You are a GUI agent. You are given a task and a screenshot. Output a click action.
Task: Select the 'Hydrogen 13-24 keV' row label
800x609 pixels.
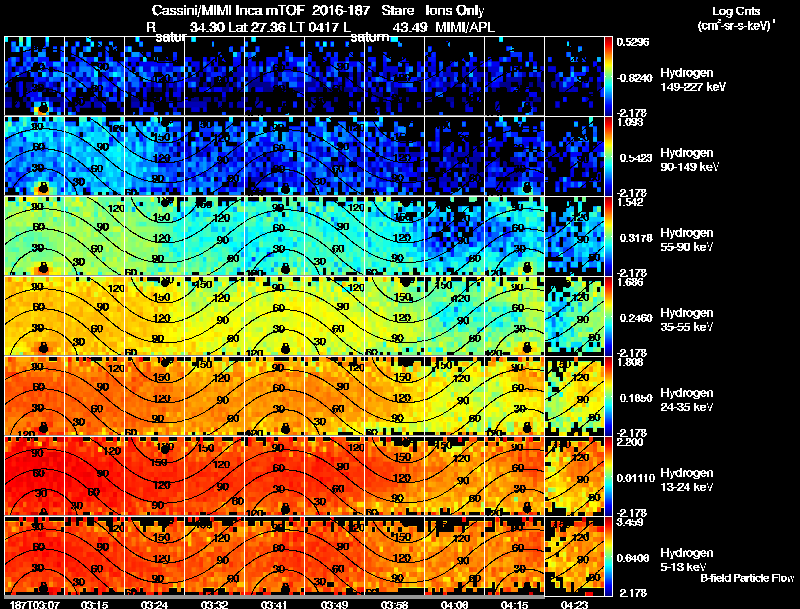point(687,480)
